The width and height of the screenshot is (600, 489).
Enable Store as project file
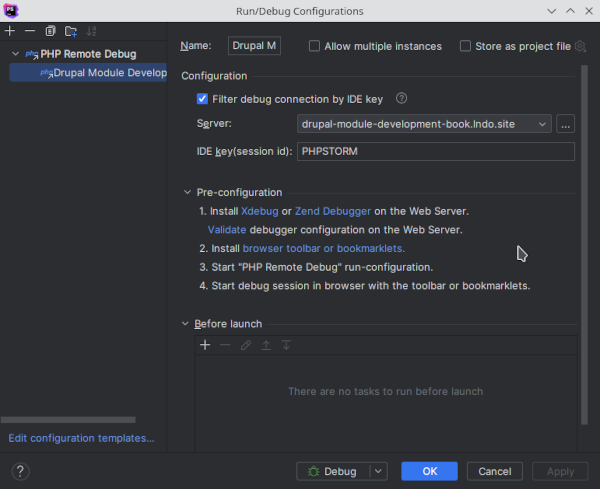465,46
